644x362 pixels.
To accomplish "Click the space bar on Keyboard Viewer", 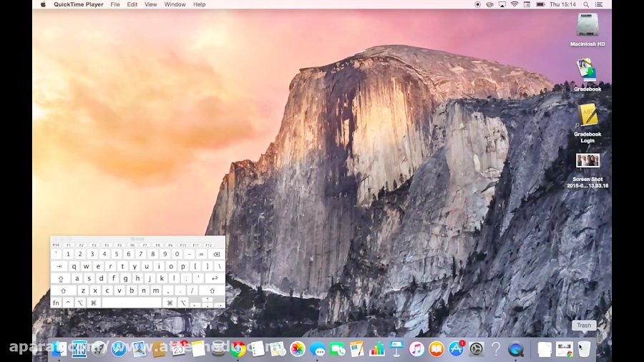I will point(132,303).
